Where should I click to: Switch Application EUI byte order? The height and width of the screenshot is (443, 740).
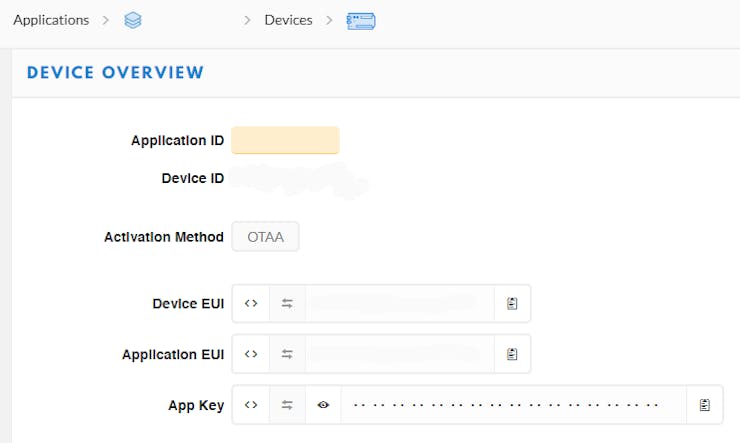287,354
